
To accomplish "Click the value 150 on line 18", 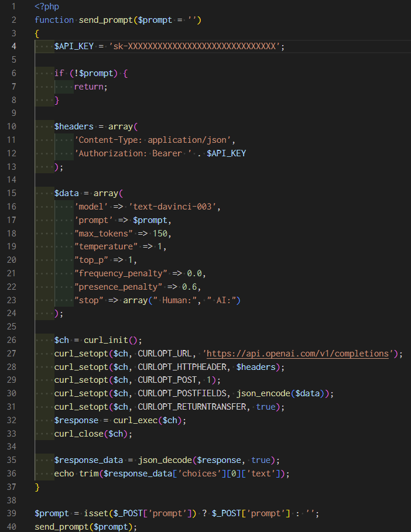I will (x=160, y=234).
